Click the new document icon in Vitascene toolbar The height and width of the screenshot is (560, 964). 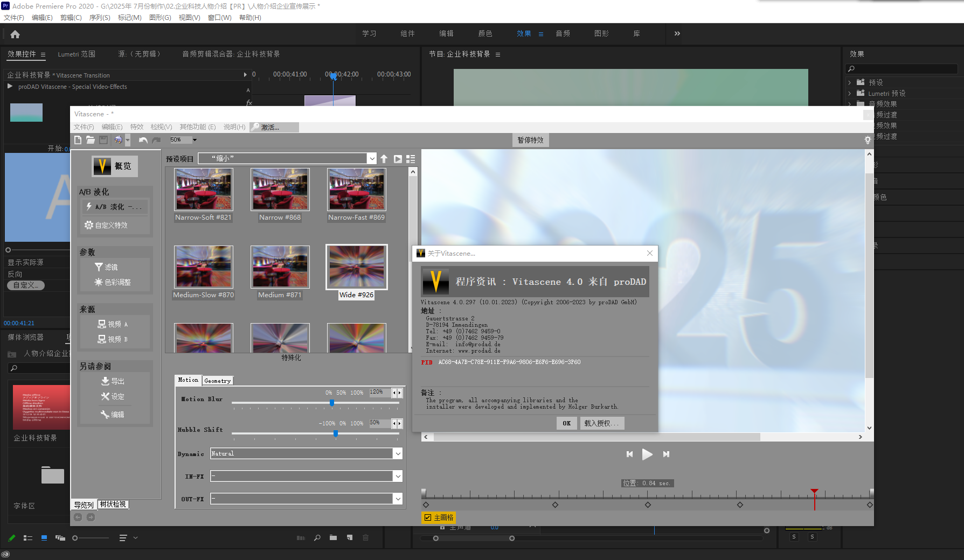coord(78,140)
